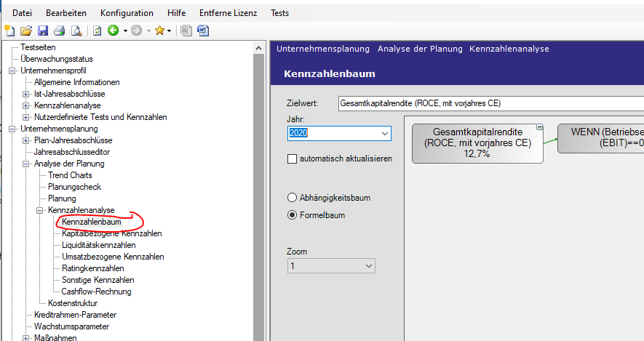Click Unternehmensplanung breadcrumb link
The height and width of the screenshot is (341, 644).
pos(323,49)
